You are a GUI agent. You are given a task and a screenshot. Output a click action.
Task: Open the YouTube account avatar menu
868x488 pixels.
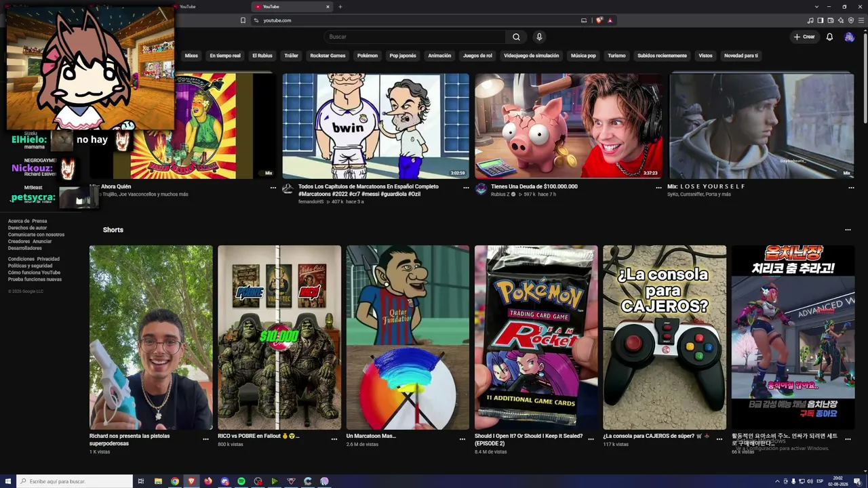click(849, 37)
